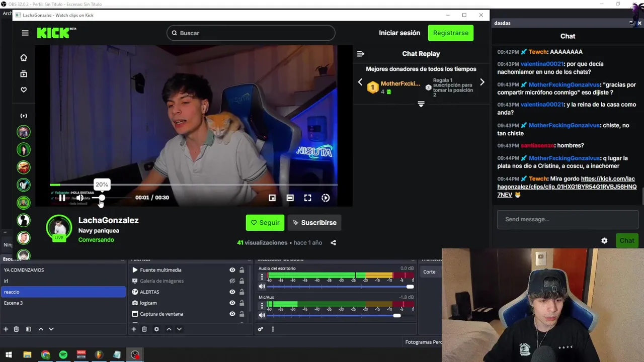Click the live channels broadcast icon in sidebar

[x=24, y=116]
